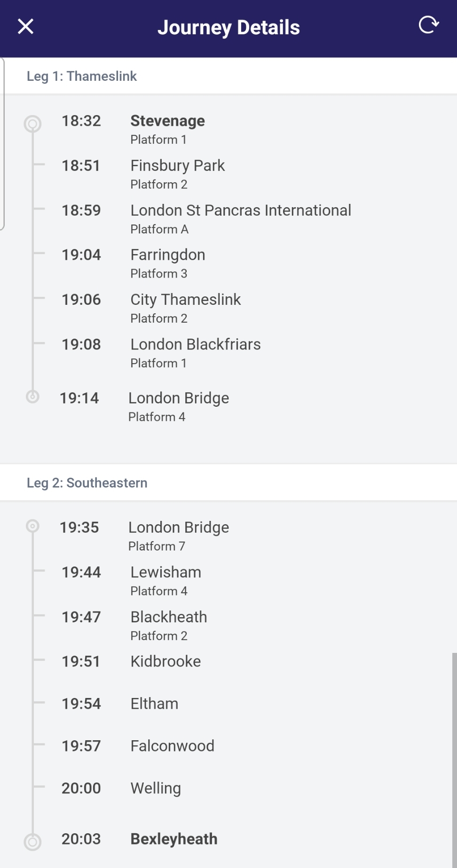The image size is (457, 868).
Task: Tap the Blackheath stop entry
Action: pyautogui.click(x=168, y=617)
